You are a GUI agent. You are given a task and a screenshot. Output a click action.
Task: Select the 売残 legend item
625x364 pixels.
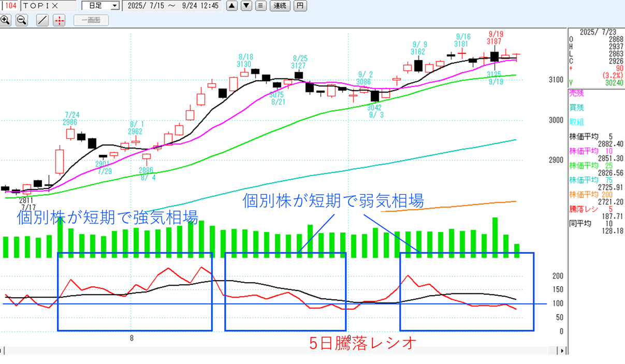point(576,94)
